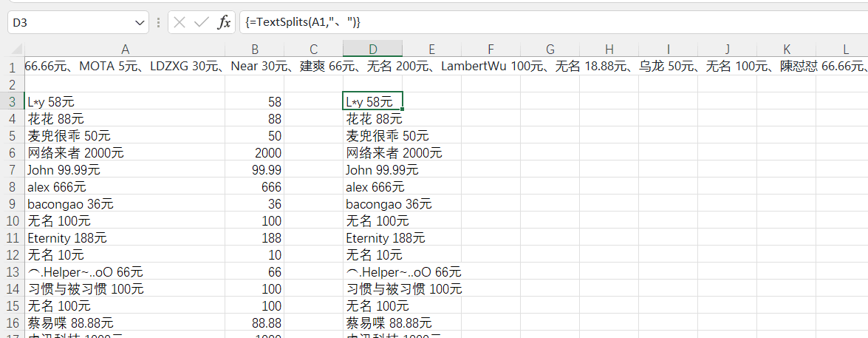Image resolution: width=868 pixels, height=338 pixels.
Task: Click cell D13 '︵.Helper~..oO 66元'
Action: point(372,271)
